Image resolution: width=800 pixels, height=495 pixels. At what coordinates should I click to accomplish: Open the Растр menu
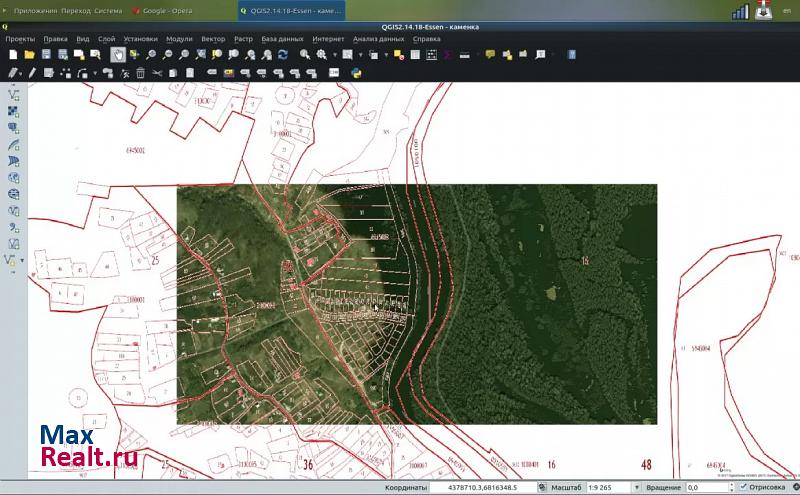(243, 38)
